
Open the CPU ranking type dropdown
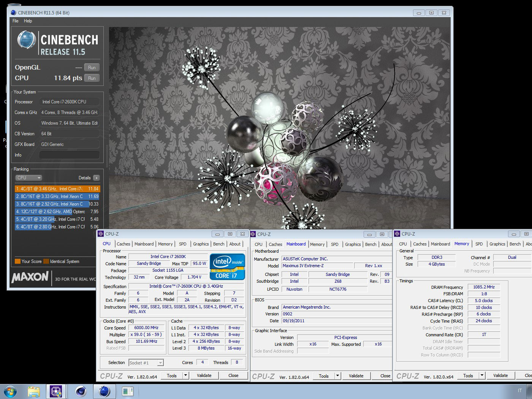[x=29, y=178]
